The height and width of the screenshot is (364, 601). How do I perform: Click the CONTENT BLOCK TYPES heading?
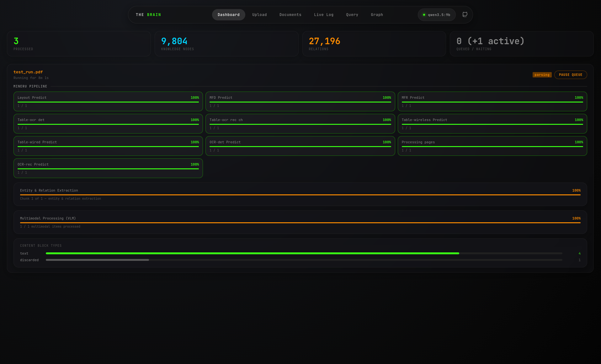tap(41, 246)
